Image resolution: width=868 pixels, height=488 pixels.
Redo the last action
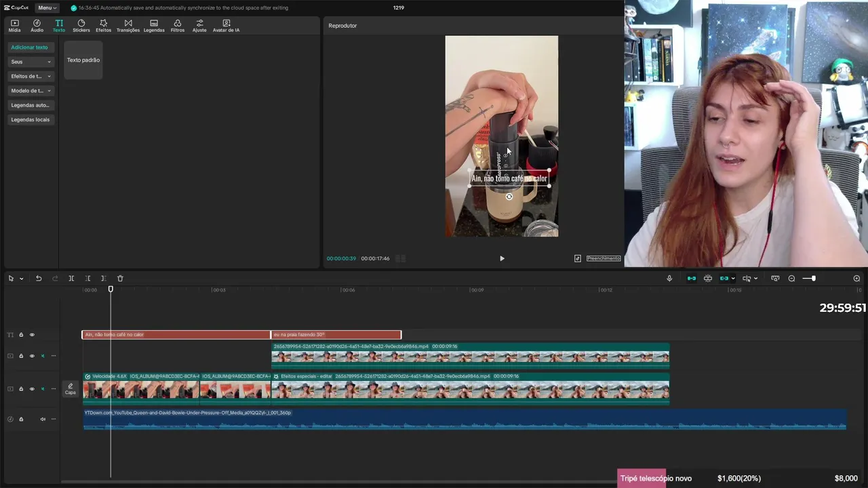[55, 279]
